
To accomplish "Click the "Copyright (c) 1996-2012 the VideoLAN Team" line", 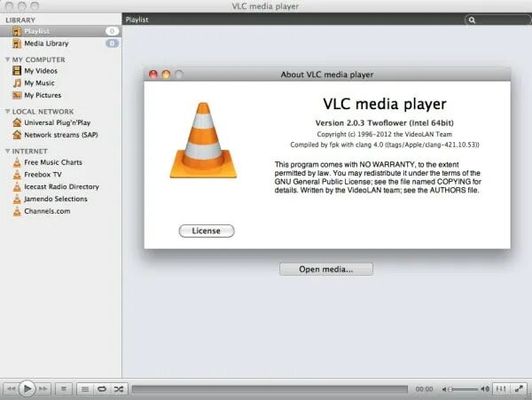I will pyautogui.click(x=385, y=134).
